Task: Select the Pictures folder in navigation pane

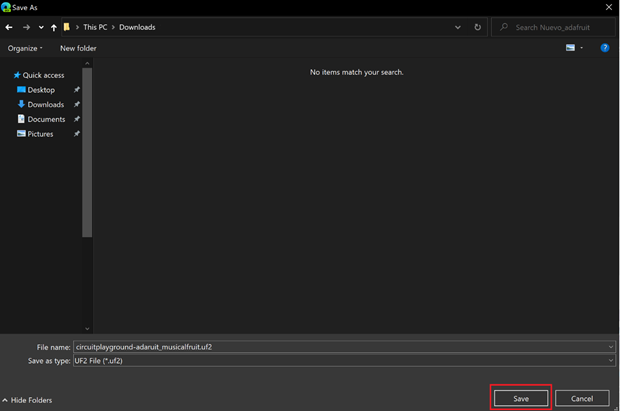Action: (40, 134)
